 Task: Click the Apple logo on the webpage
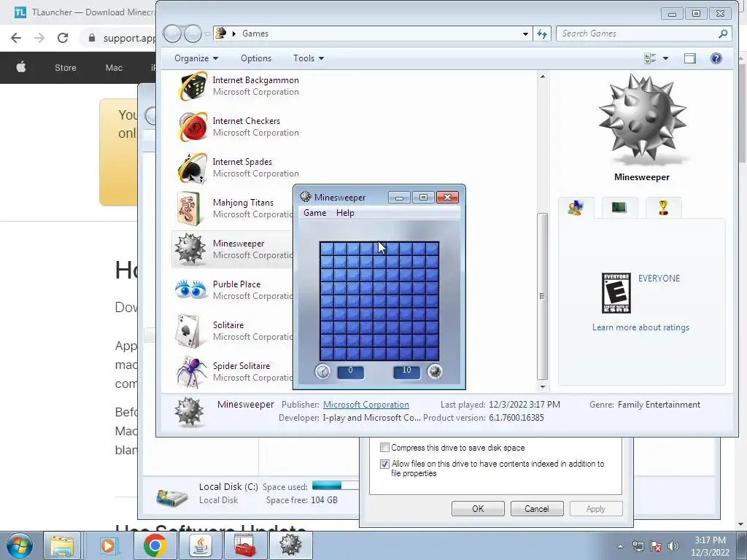[21, 67]
